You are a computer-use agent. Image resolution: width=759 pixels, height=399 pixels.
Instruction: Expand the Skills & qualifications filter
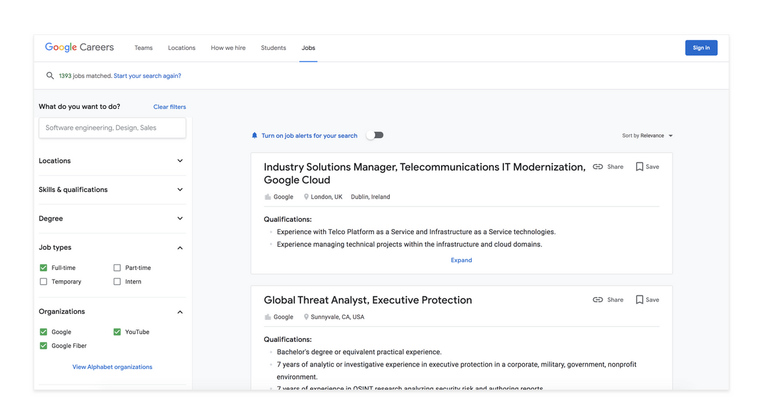point(112,190)
